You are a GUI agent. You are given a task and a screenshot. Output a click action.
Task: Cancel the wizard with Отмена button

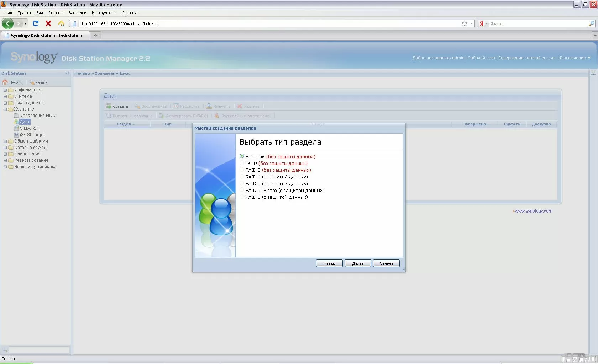[386, 263]
